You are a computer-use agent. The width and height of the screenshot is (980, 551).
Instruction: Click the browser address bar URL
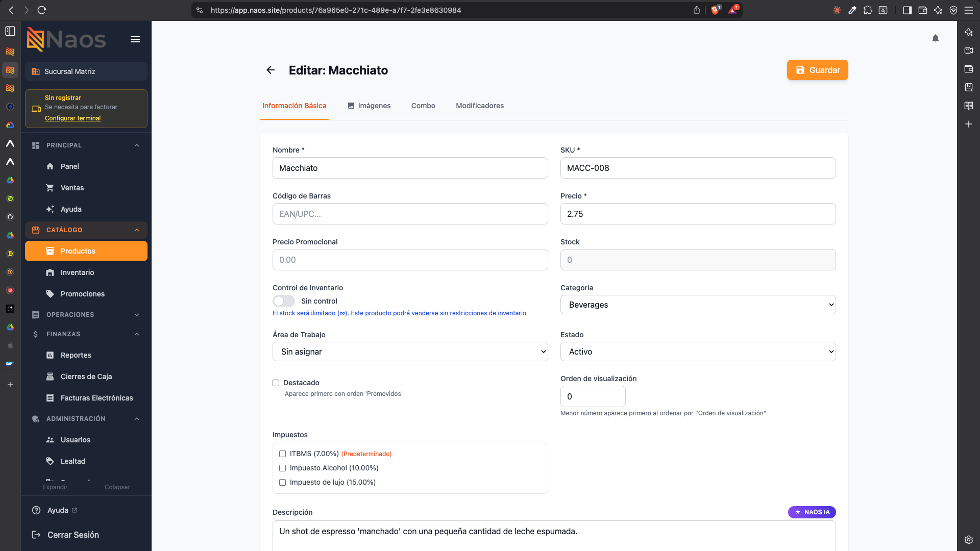(x=336, y=10)
